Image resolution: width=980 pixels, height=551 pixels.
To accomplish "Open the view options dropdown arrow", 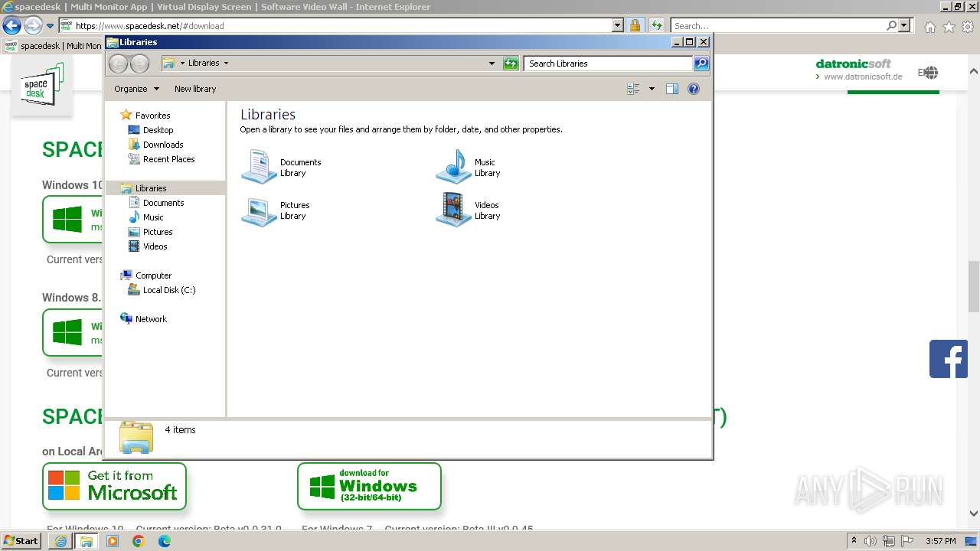I will (652, 89).
